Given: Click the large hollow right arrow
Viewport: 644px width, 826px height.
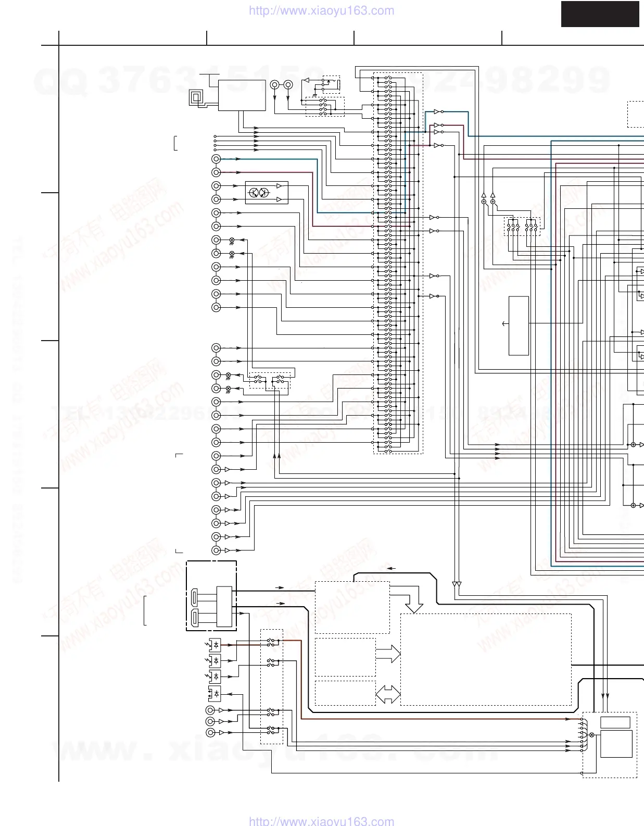Looking at the screenshot, I should 388,654.
